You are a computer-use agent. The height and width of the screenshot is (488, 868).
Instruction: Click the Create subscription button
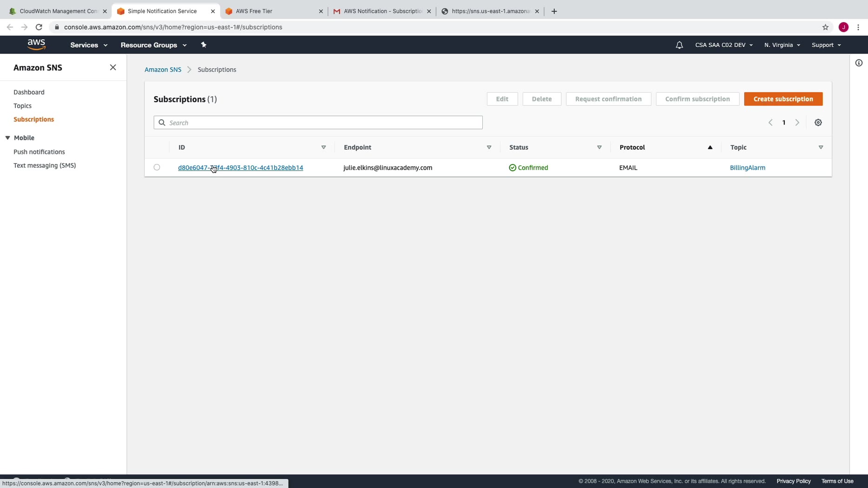tap(783, 99)
